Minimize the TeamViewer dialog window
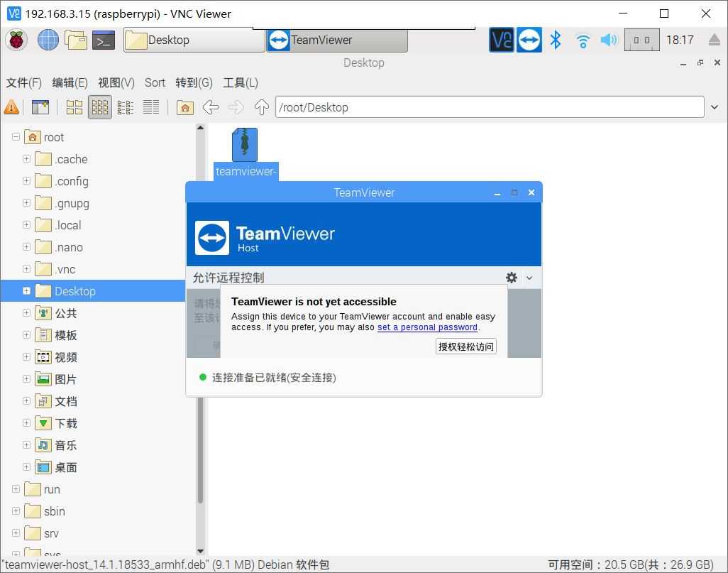728x573 pixels. tap(497, 192)
